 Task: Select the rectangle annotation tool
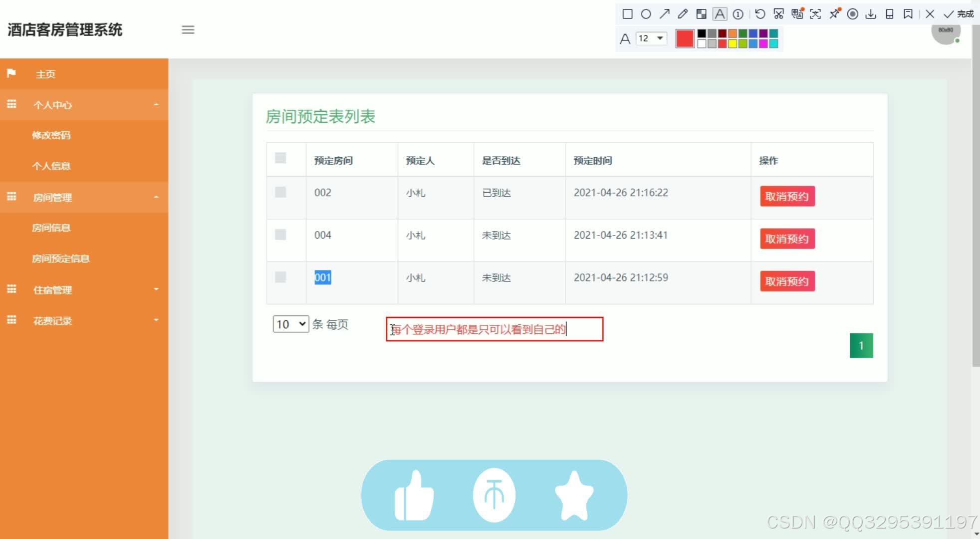pos(627,14)
